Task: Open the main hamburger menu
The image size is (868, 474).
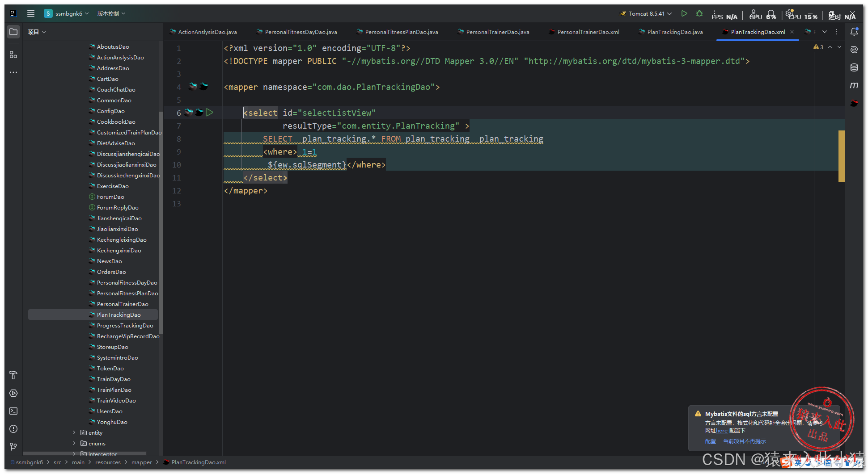Action: (x=31, y=13)
